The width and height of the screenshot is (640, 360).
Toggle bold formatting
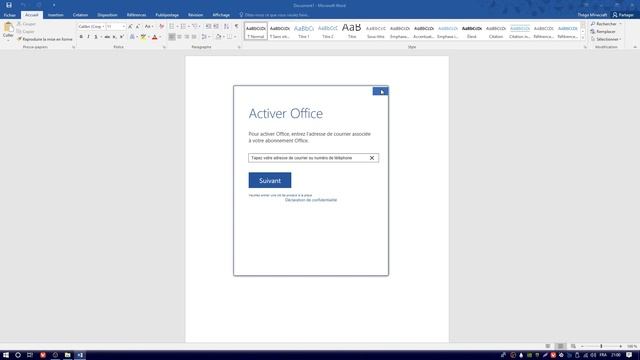81,37
